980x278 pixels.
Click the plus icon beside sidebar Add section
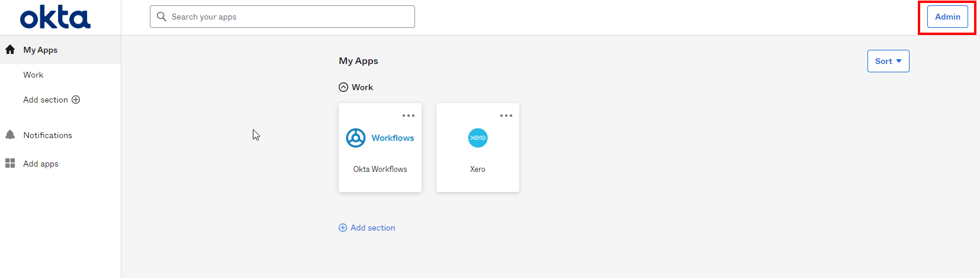pos(76,100)
